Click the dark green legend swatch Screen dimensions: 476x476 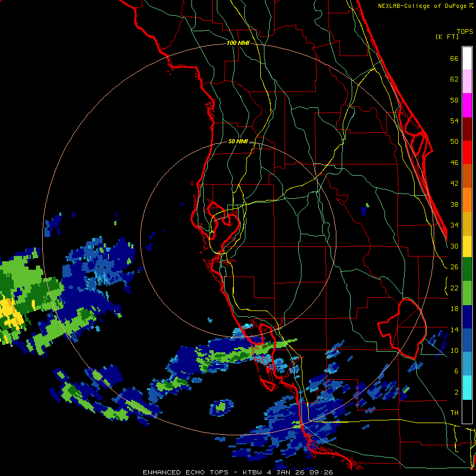467,269
